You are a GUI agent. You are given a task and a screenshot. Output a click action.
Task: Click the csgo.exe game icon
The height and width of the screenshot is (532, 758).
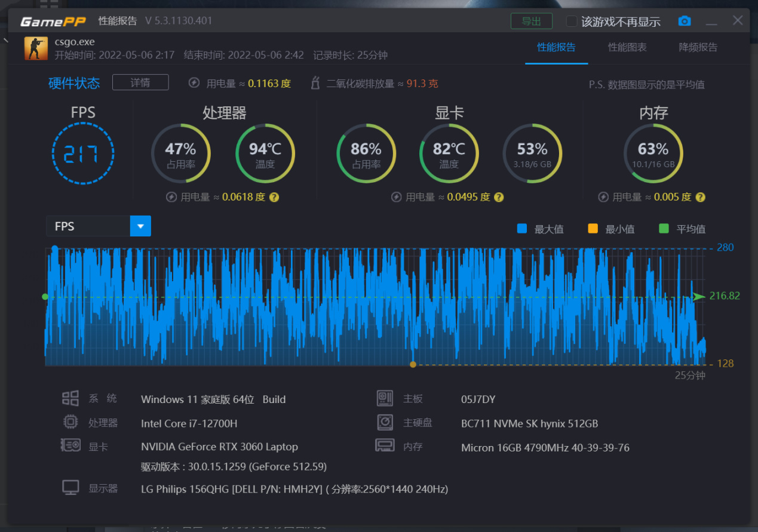click(x=35, y=48)
